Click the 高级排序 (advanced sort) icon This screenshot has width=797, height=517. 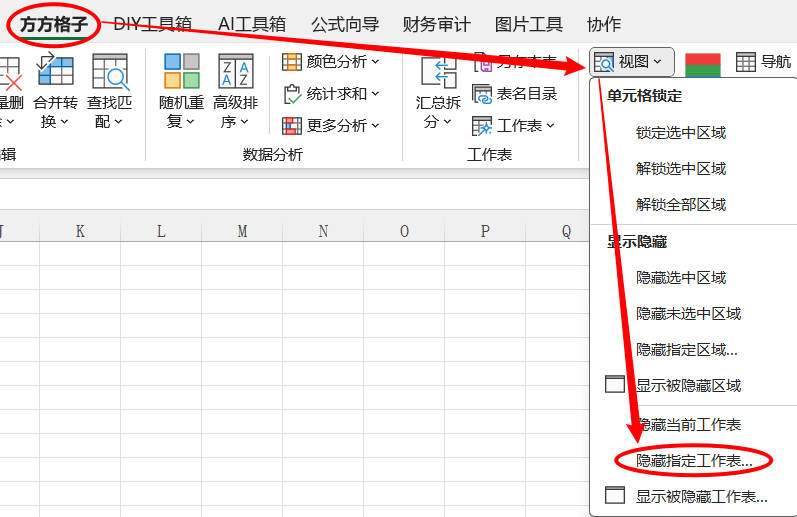click(x=236, y=72)
